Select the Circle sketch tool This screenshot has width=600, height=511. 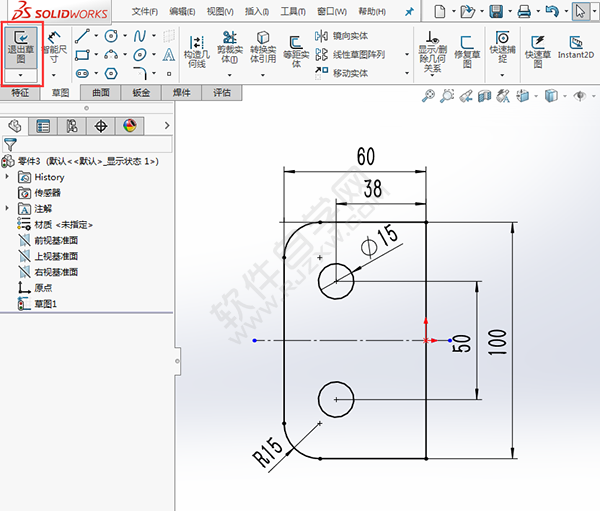pyautogui.click(x=111, y=36)
